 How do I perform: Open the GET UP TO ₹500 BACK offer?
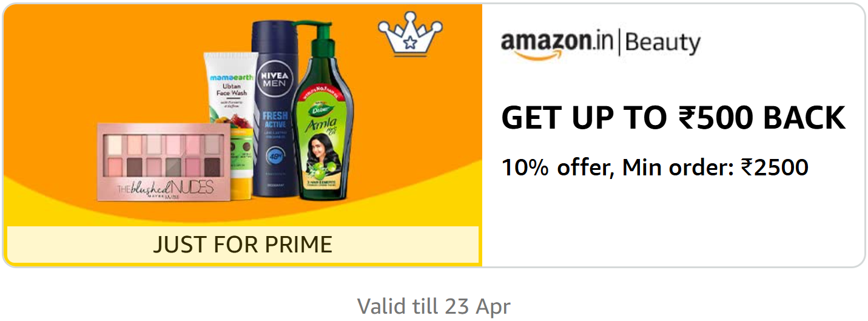click(673, 118)
